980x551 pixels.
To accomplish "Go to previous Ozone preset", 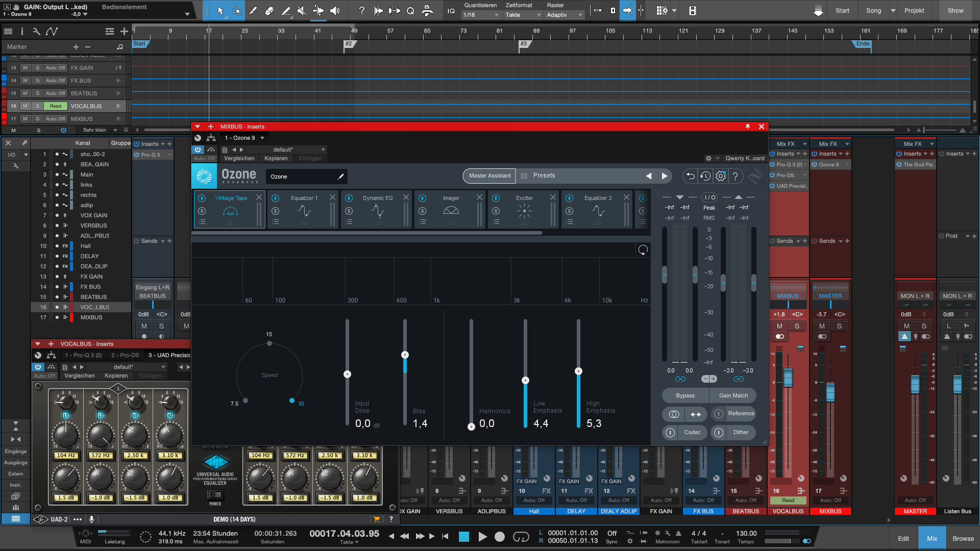I will 649,176.
